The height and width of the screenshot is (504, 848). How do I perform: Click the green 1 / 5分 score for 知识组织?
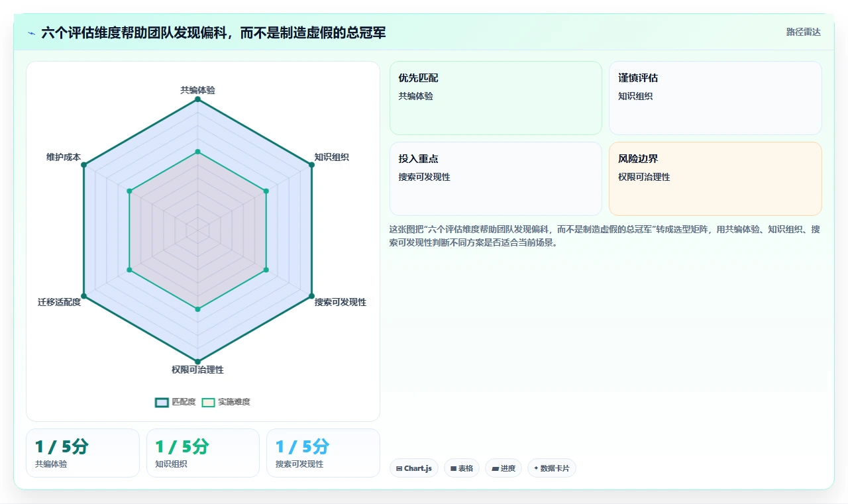(x=182, y=447)
